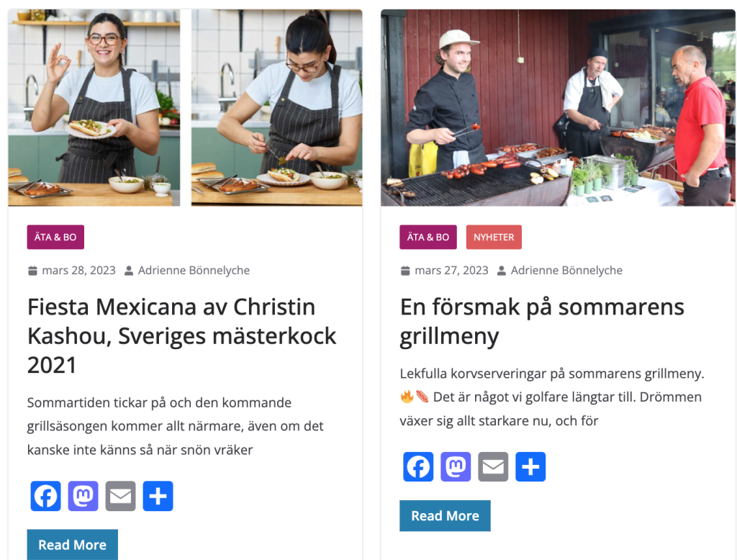Share grillmeny post on Facebook
Screen dimensions: 737x560
point(418,466)
